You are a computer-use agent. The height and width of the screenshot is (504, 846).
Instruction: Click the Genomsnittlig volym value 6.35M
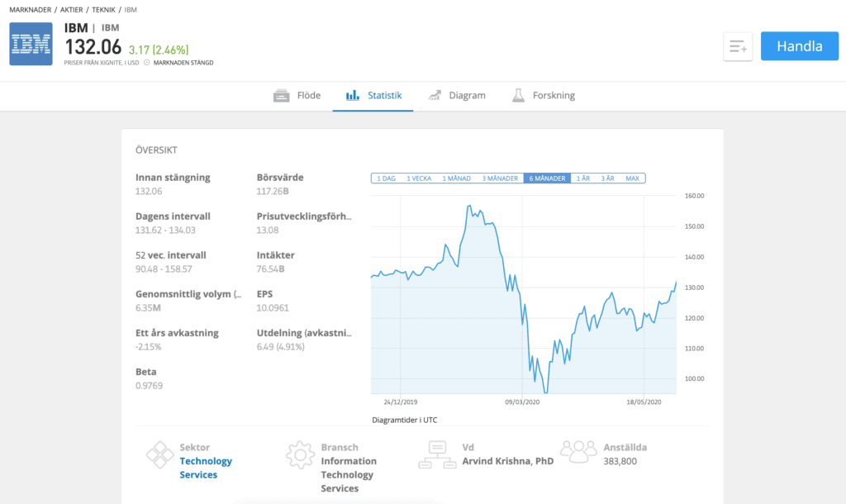[x=148, y=307]
